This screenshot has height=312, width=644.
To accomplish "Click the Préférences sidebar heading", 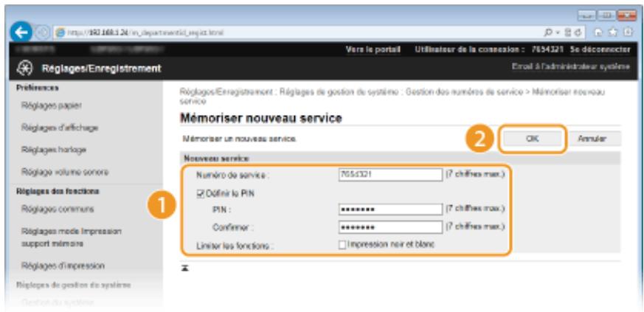I will (38, 88).
